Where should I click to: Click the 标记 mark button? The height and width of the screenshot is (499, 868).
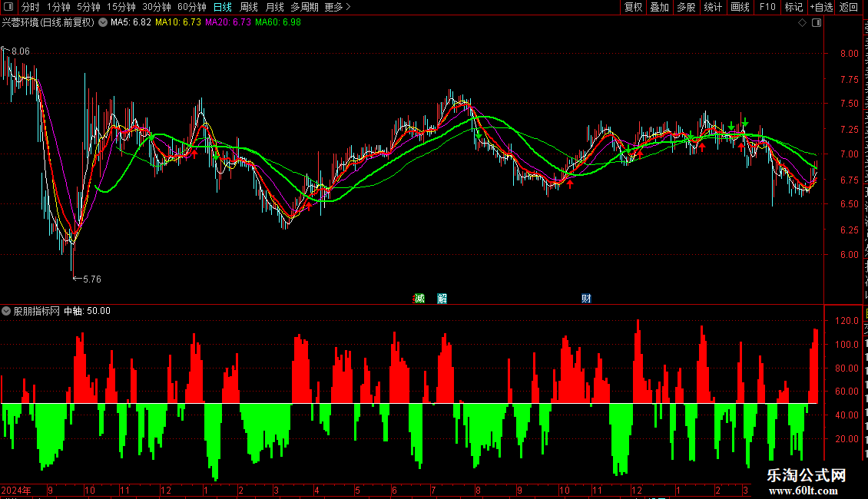click(x=793, y=7)
